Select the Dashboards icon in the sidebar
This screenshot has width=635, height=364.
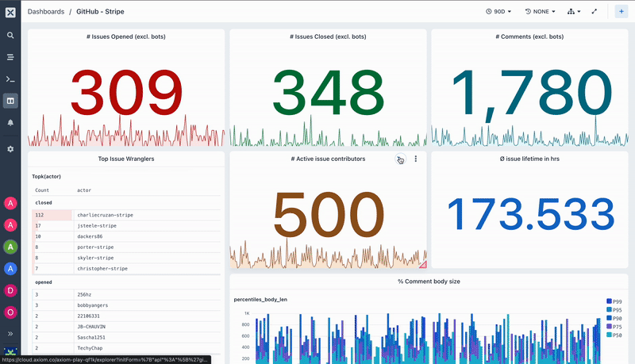click(x=10, y=101)
